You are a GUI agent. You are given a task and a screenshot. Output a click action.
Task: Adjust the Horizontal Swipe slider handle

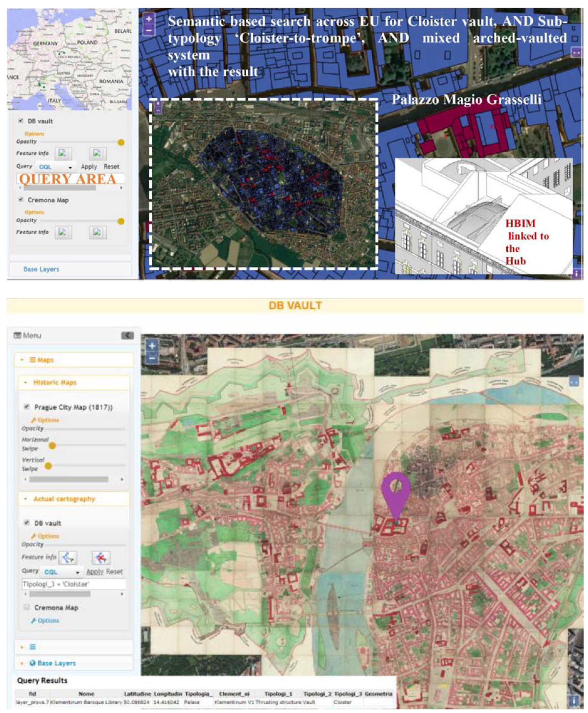(x=52, y=446)
